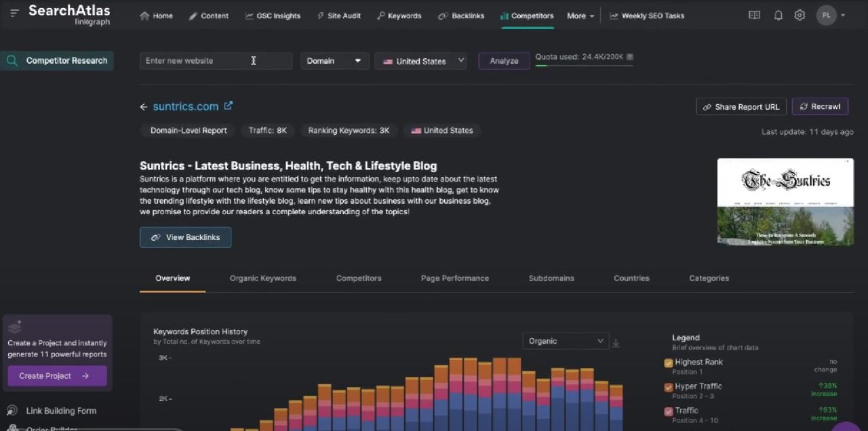Open the Backlinks section
The height and width of the screenshot is (431, 868).
[461, 16]
